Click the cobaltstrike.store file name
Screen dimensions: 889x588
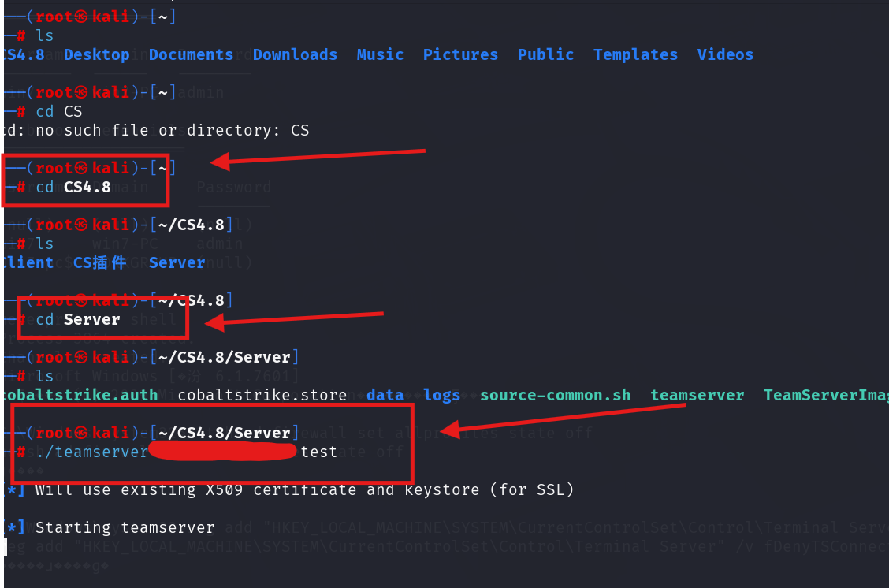tap(262, 395)
